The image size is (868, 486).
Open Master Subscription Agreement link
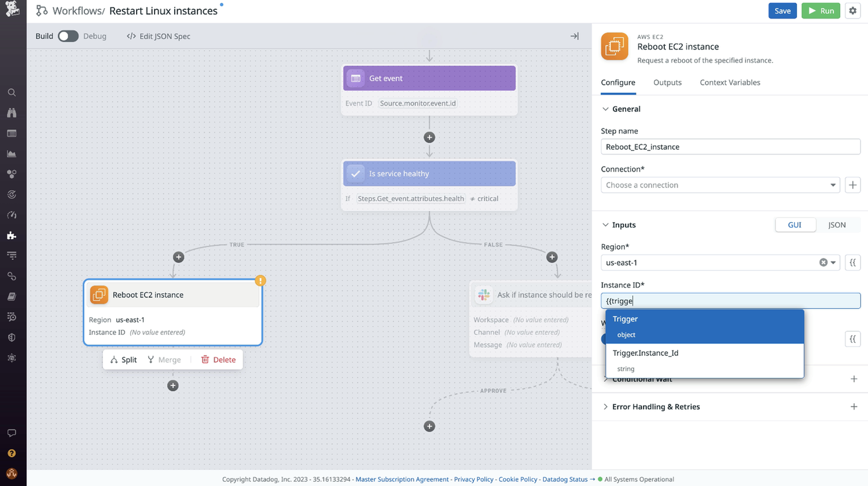(x=402, y=480)
